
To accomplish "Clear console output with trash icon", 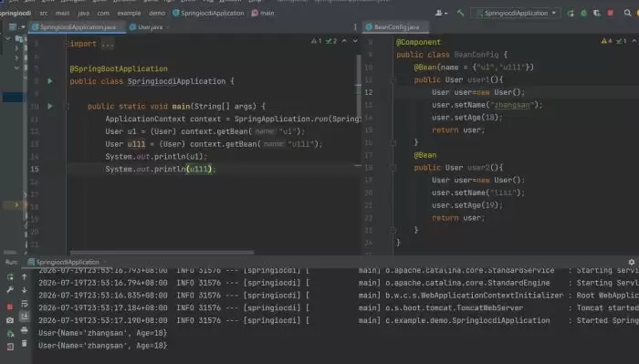I will tap(25, 344).
